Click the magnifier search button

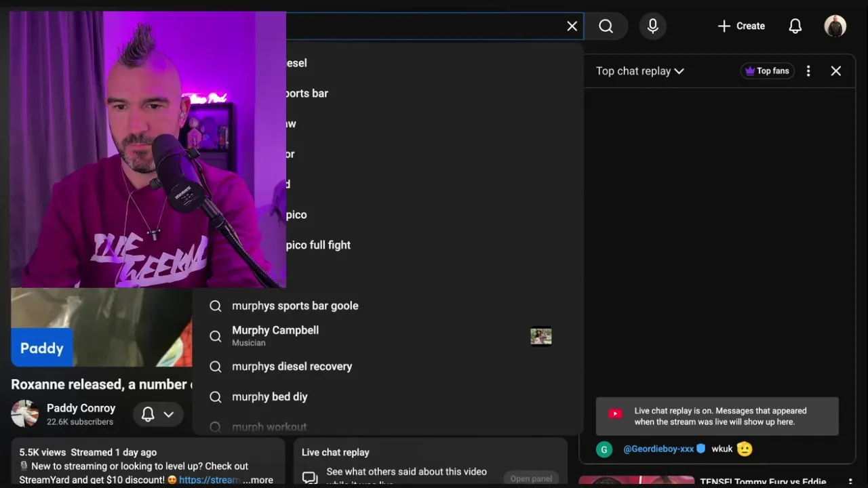[606, 26]
